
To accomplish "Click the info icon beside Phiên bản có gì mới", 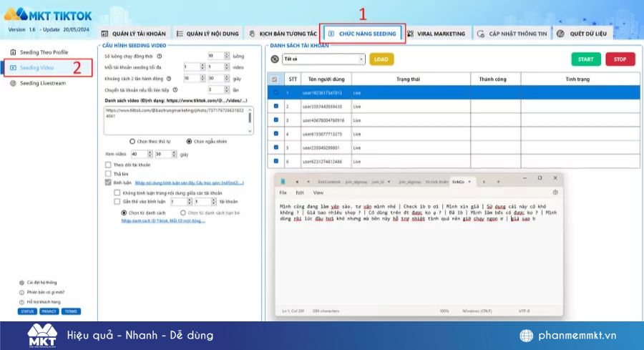I will click(x=21, y=293).
